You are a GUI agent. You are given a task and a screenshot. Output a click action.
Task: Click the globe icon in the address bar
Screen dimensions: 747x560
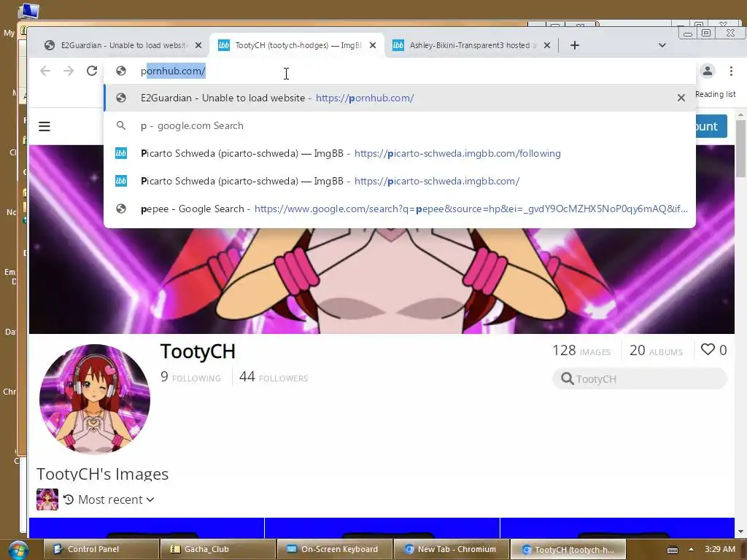pyautogui.click(x=121, y=71)
